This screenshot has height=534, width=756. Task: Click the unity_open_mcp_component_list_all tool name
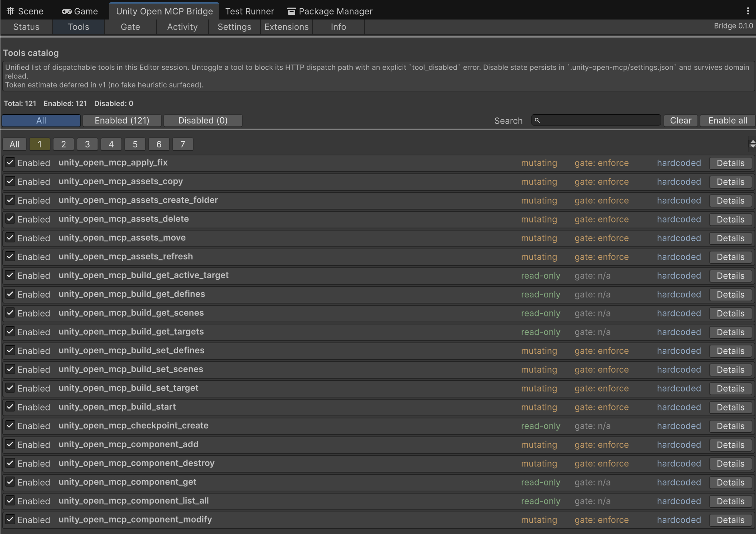pos(134,501)
